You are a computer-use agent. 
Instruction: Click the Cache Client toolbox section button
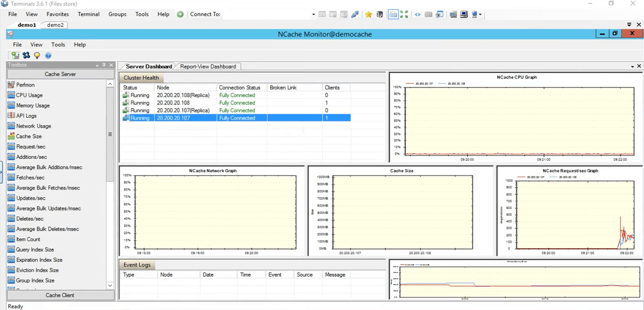(60, 295)
